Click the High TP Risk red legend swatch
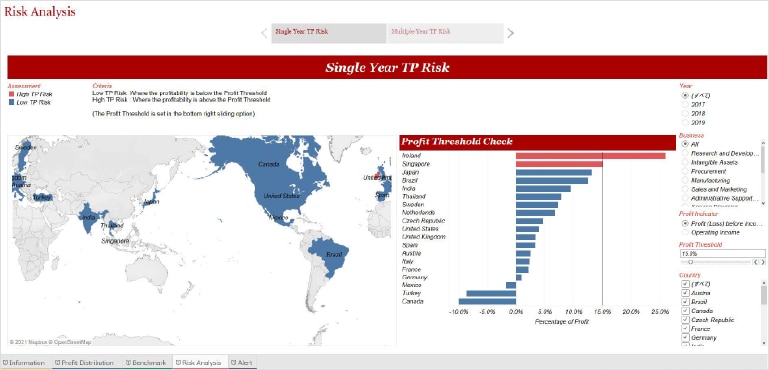The height and width of the screenshot is (370, 769). point(12,94)
